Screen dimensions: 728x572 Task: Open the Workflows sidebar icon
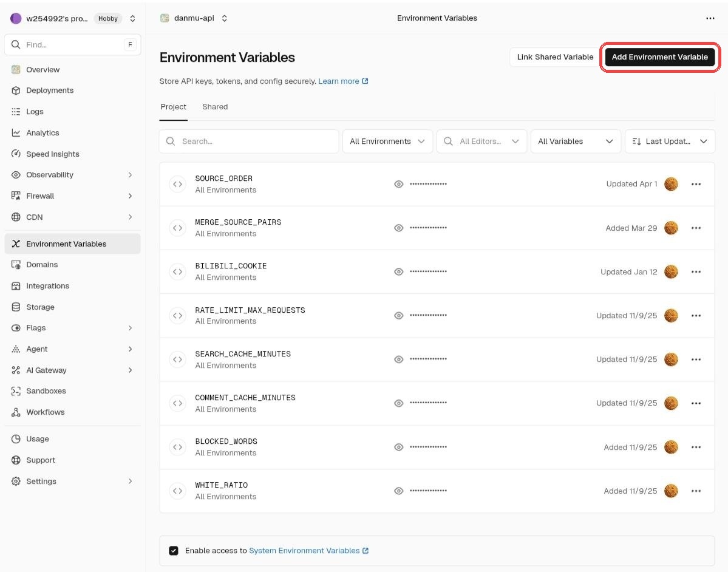16,412
